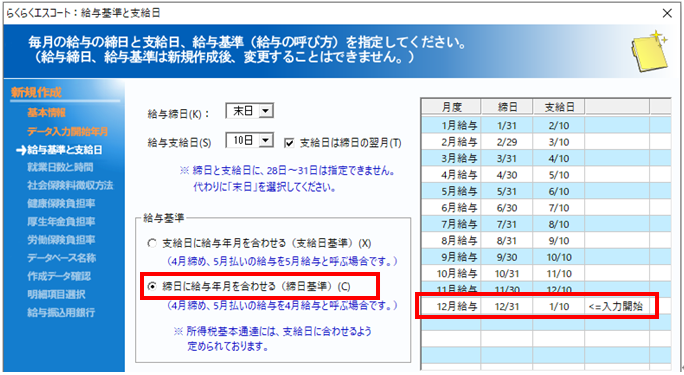The width and height of the screenshot is (684, 375).
Task: Click the 1/10 payment date cell
Action: coord(559,307)
